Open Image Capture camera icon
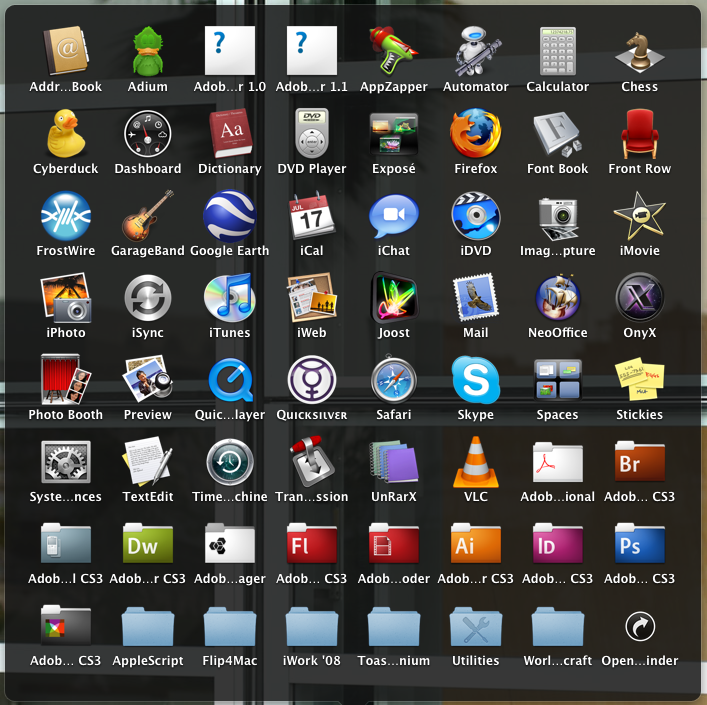This screenshot has width=707, height=705. click(558, 218)
